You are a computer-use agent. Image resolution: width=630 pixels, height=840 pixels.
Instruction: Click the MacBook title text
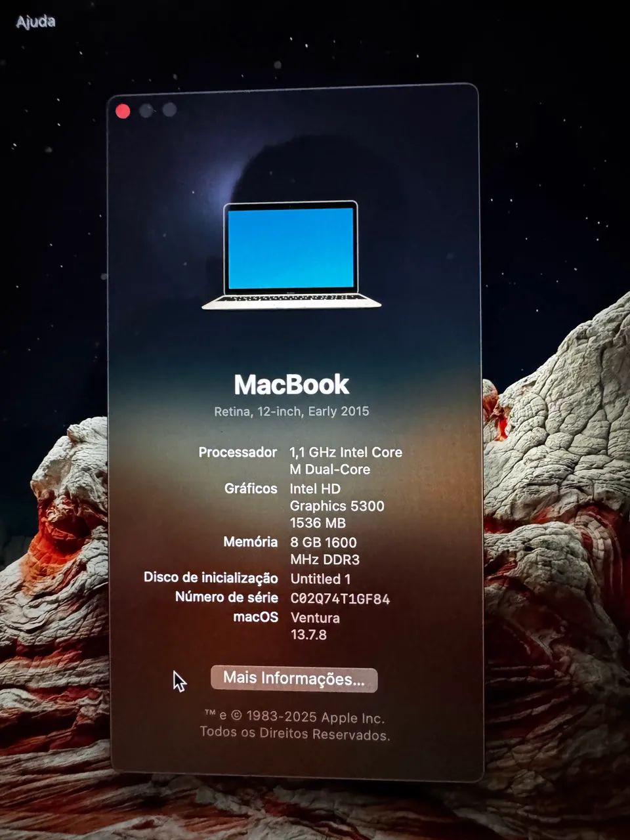(291, 384)
